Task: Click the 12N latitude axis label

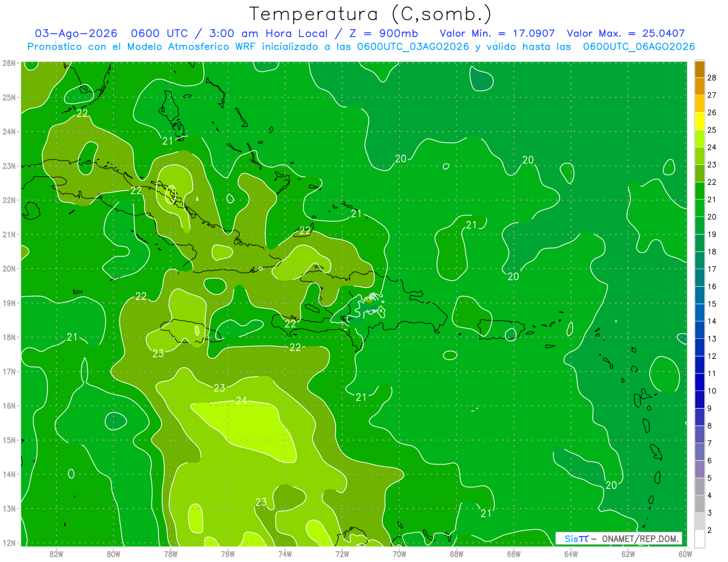Action: 8,543
